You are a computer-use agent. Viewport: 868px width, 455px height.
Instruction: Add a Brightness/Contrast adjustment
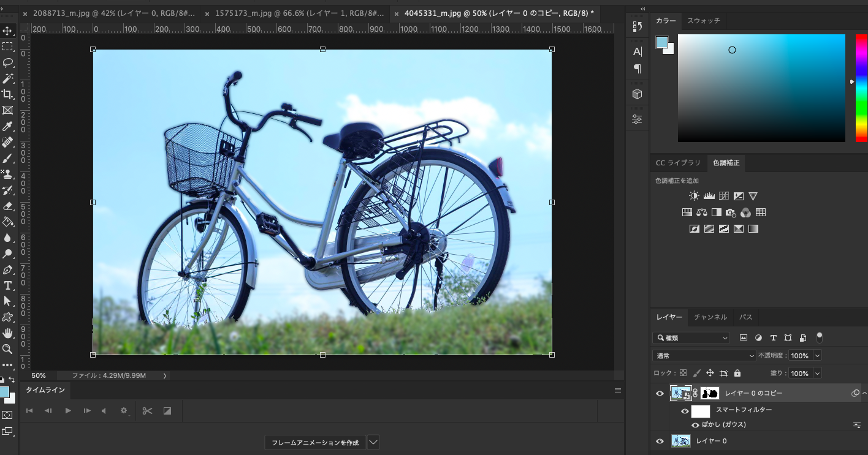point(694,196)
